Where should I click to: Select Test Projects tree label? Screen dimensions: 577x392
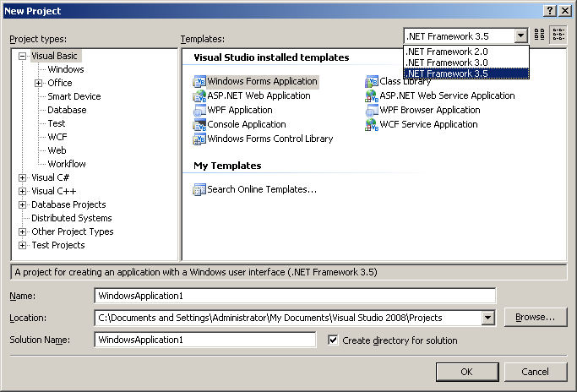click(58, 245)
